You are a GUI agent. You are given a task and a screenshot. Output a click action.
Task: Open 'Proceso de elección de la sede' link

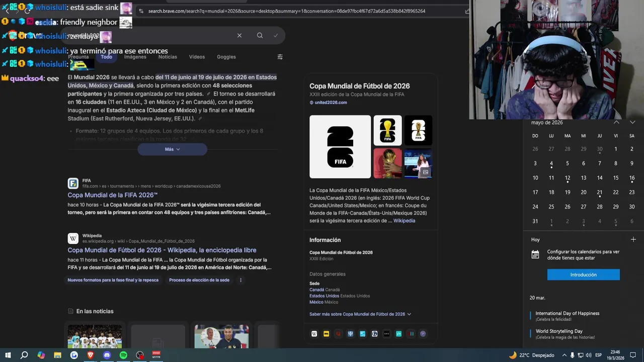coord(199,280)
